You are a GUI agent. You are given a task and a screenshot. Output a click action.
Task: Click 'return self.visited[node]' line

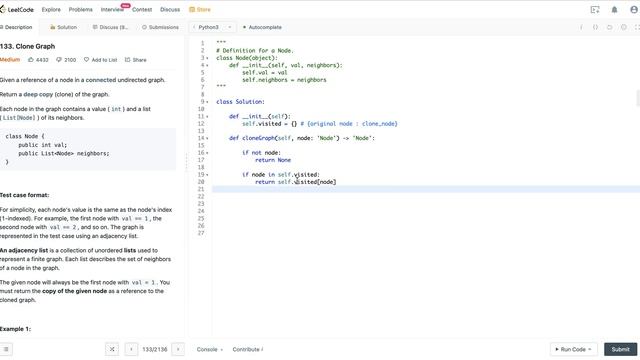click(296, 182)
